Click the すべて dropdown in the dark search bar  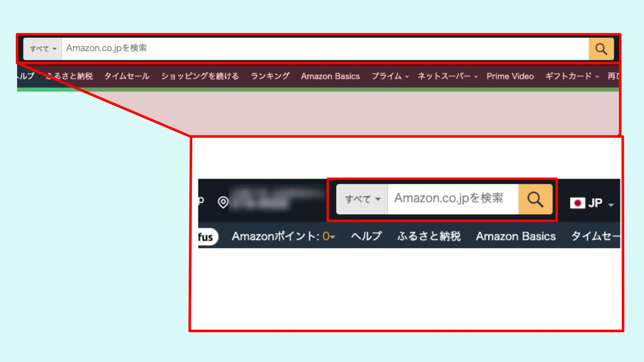click(x=362, y=199)
